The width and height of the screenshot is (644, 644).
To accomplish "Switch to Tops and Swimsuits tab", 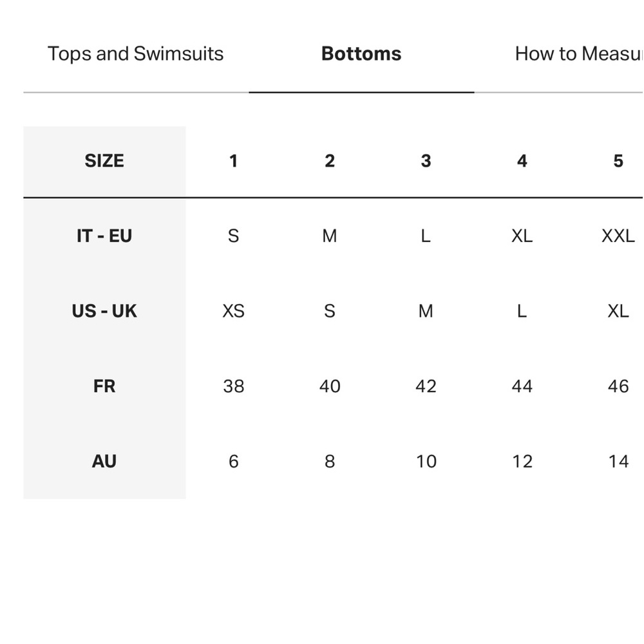I will (135, 54).
